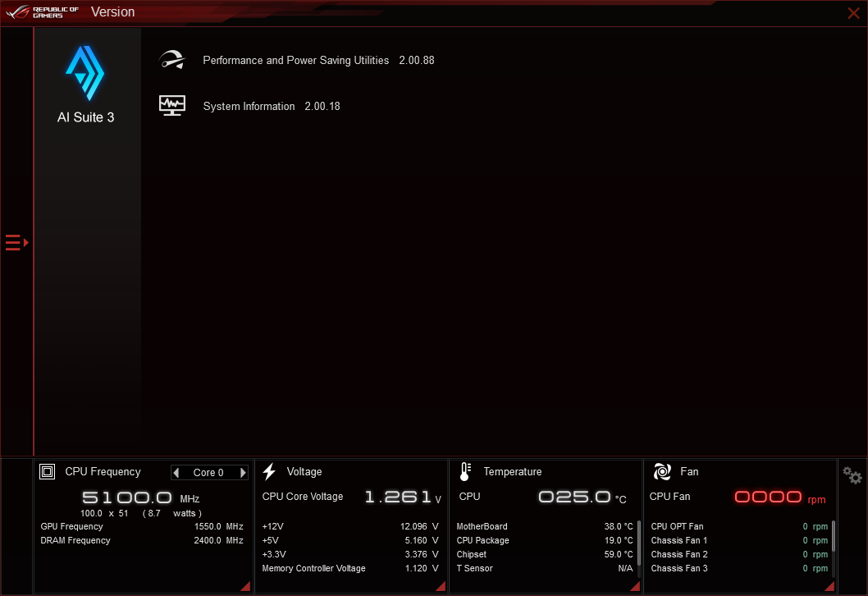Click the Chassis Fan 1 row
868x596 pixels.
click(x=739, y=541)
